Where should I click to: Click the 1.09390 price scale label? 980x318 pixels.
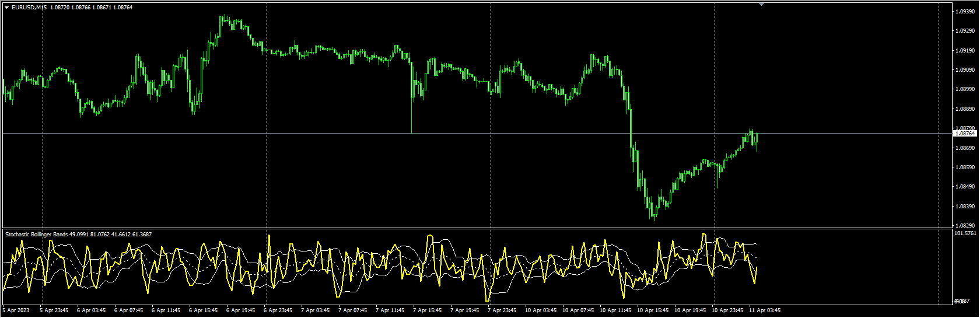tap(965, 12)
